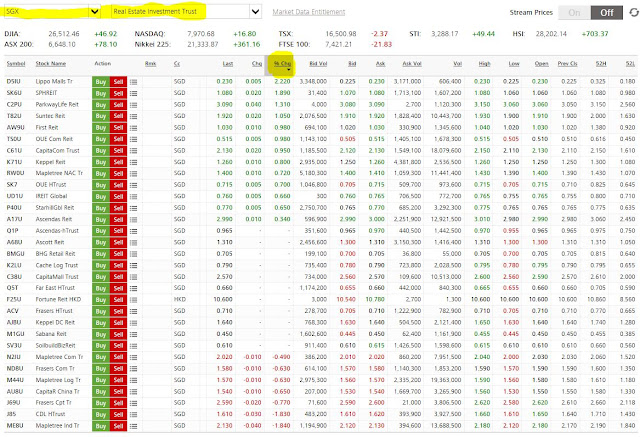Refresh prices with the circular arrow icon

coord(634,13)
